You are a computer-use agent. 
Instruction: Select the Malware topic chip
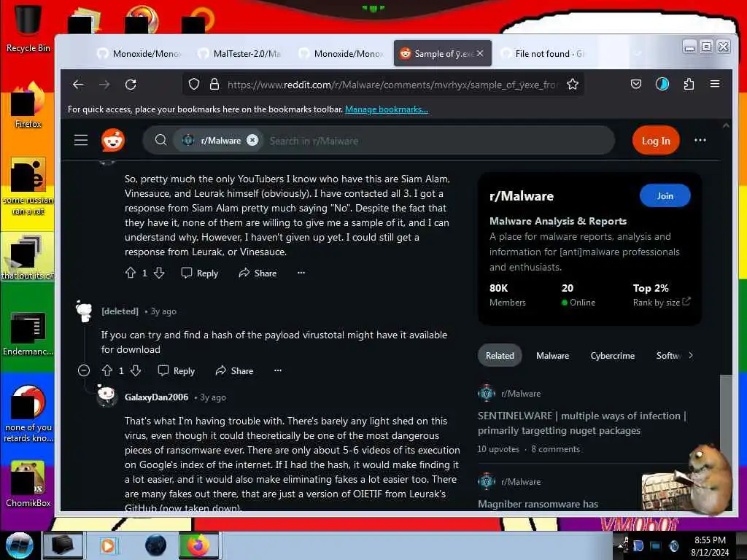pos(552,356)
